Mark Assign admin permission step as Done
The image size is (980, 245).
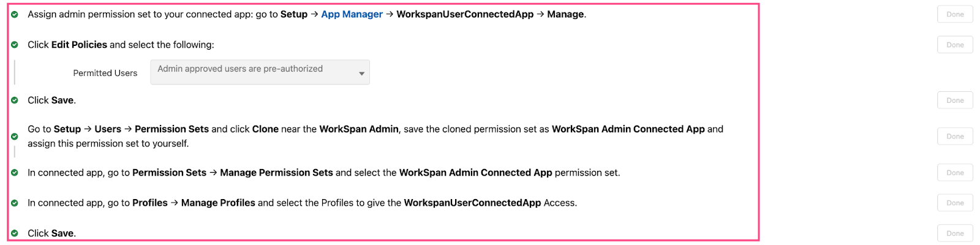point(955,14)
